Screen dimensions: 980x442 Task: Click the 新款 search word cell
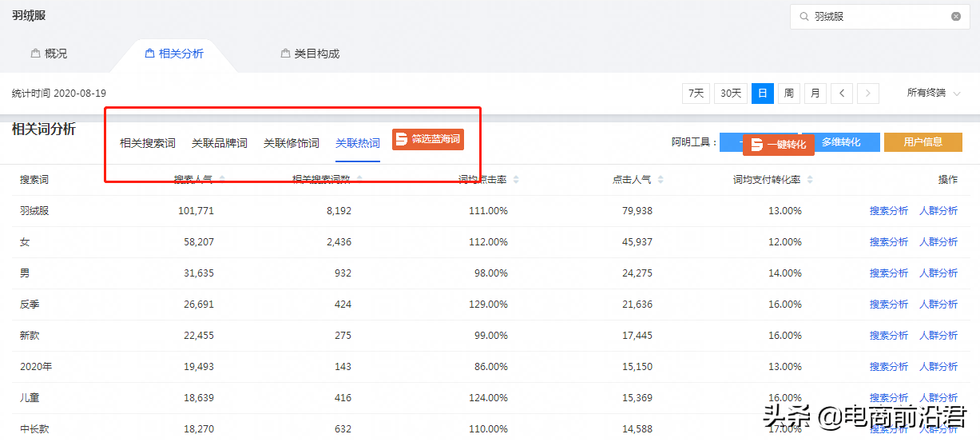click(x=30, y=336)
